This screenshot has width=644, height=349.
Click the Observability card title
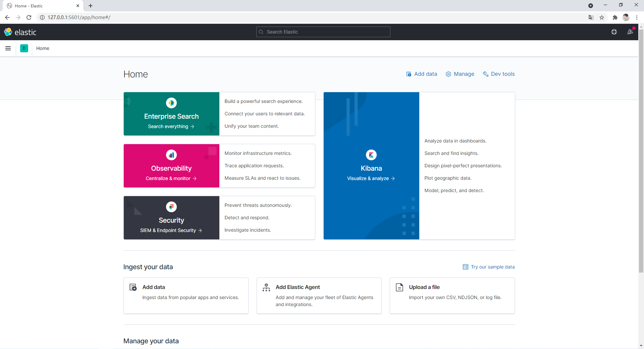[x=171, y=168]
